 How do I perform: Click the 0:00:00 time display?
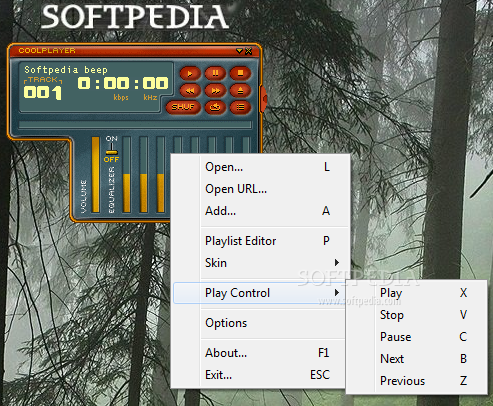[x=123, y=83]
